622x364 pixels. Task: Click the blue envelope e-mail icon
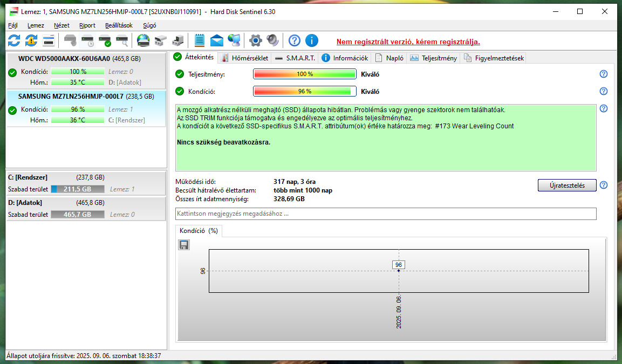click(216, 40)
